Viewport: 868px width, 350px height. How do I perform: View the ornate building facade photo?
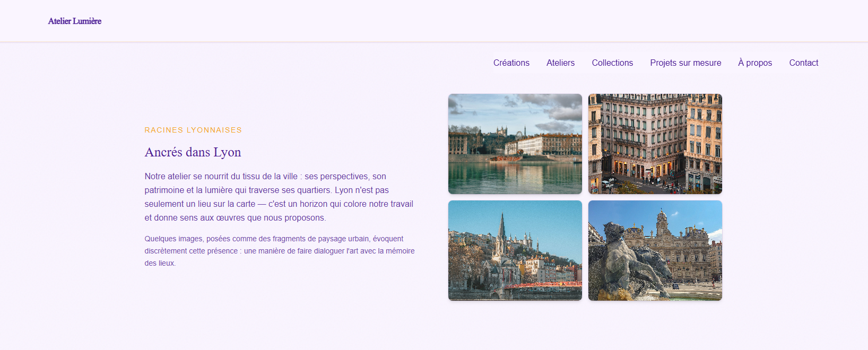point(655,144)
